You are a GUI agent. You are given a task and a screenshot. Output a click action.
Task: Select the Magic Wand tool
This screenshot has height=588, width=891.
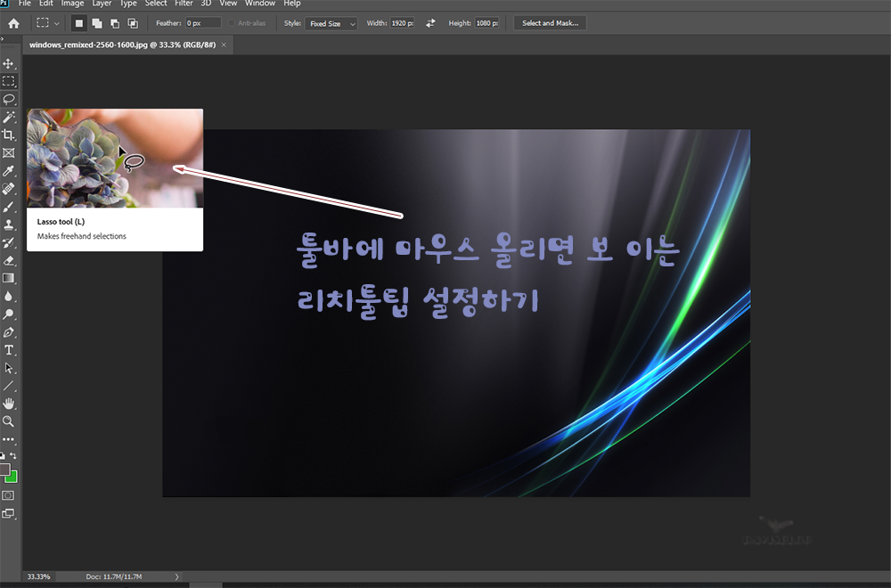[x=9, y=117]
